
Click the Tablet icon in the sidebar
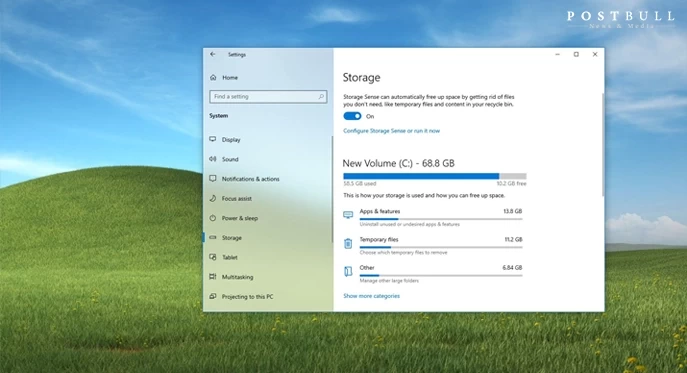(x=213, y=257)
